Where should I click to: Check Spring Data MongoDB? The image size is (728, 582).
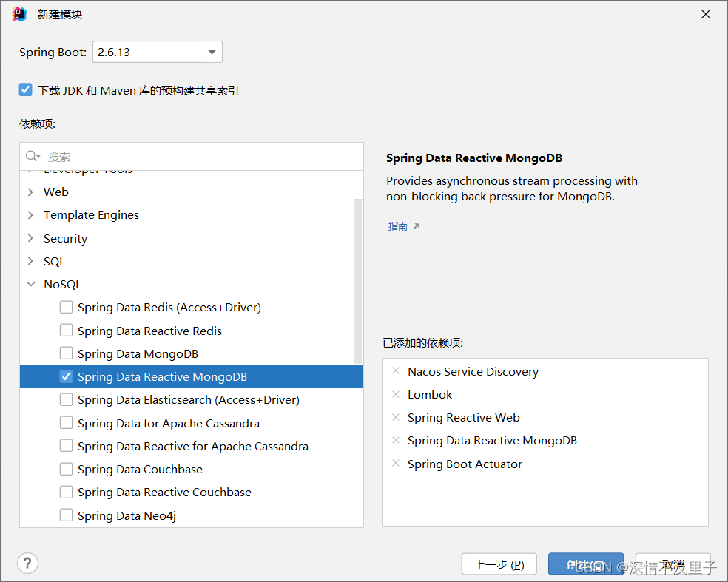66,353
